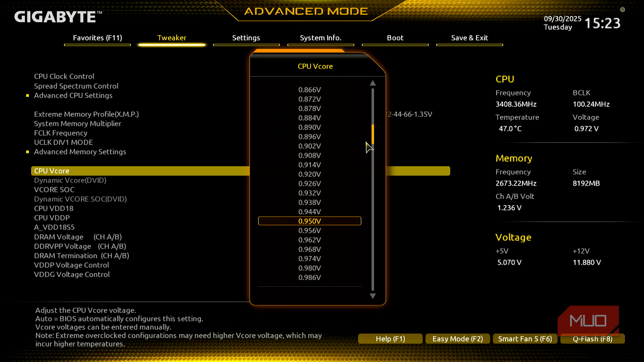644x362 pixels.
Task: Open the Save & Exit tab
Action: click(470, 38)
